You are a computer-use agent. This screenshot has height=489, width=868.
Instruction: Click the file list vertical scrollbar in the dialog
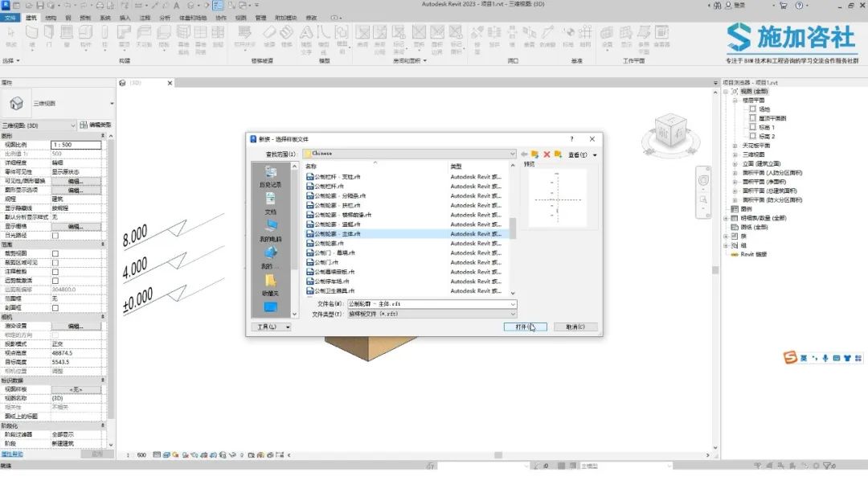click(513, 228)
